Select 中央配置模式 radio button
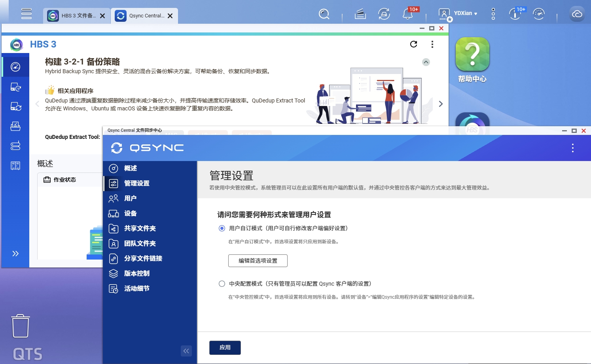Viewport: 591px width, 364px height. coord(222,284)
